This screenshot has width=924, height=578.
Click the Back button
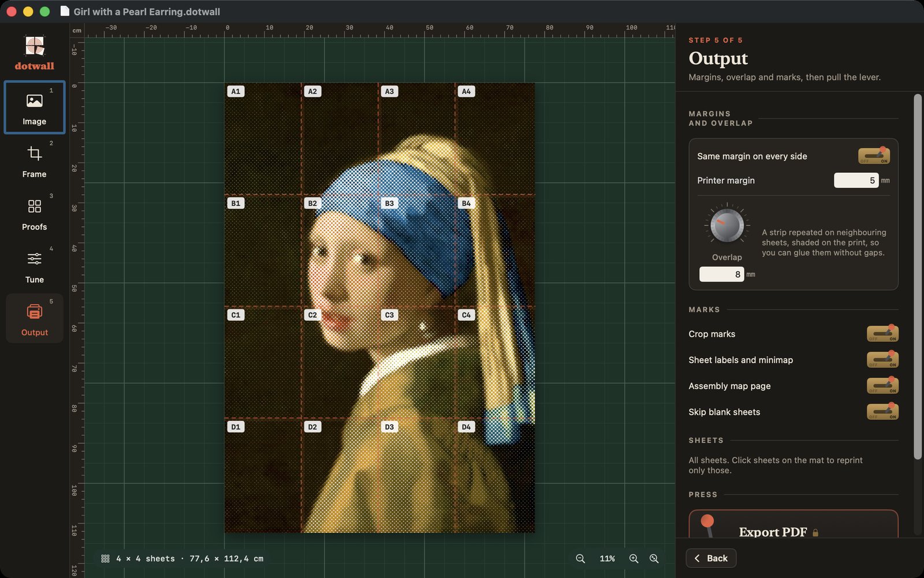711,558
